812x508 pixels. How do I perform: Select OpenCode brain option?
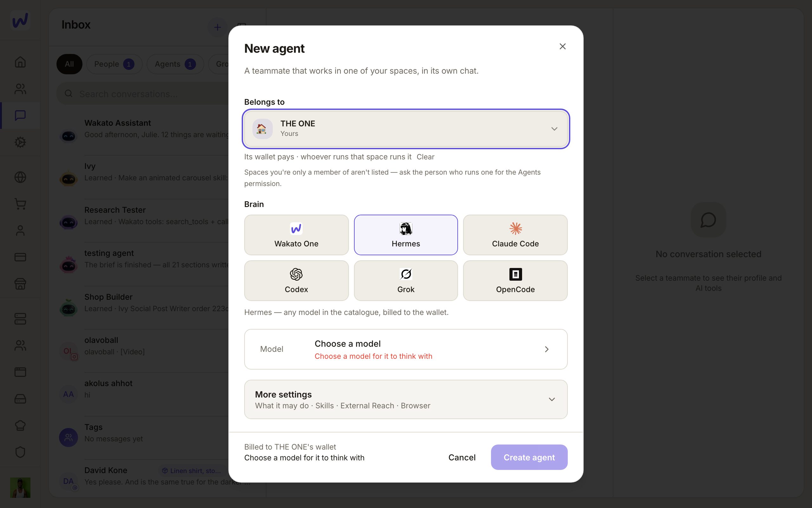point(515,281)
